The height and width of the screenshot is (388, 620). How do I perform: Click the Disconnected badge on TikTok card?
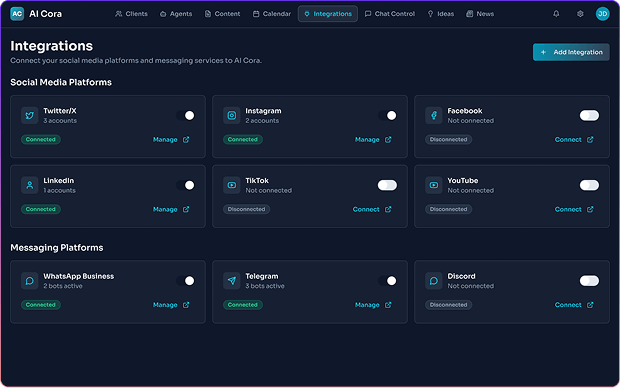point(246,209)
